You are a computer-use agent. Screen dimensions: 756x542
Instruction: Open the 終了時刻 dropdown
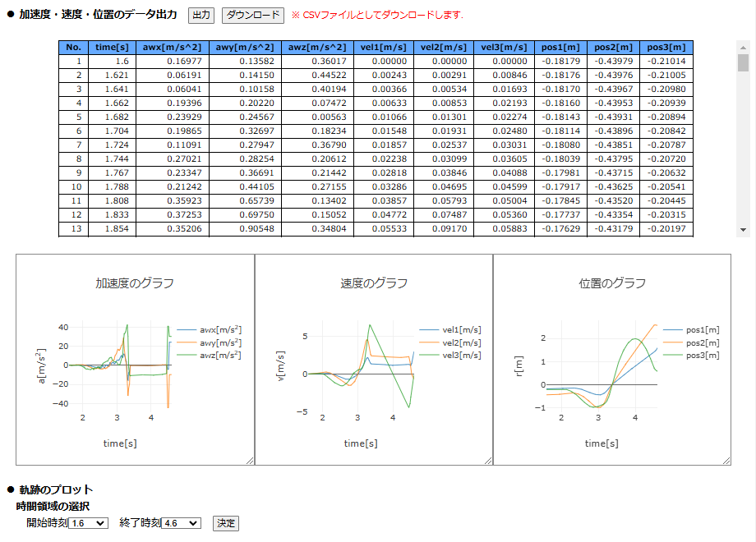(x=181, y=523)
